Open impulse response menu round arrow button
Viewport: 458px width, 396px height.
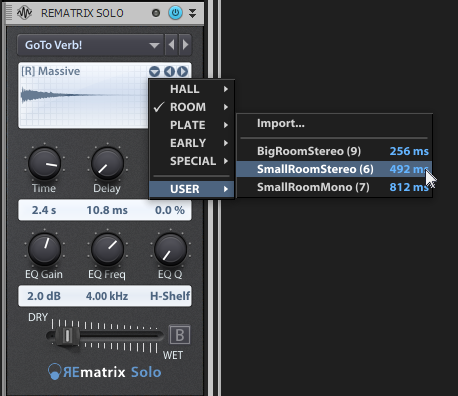pos(154,71)
